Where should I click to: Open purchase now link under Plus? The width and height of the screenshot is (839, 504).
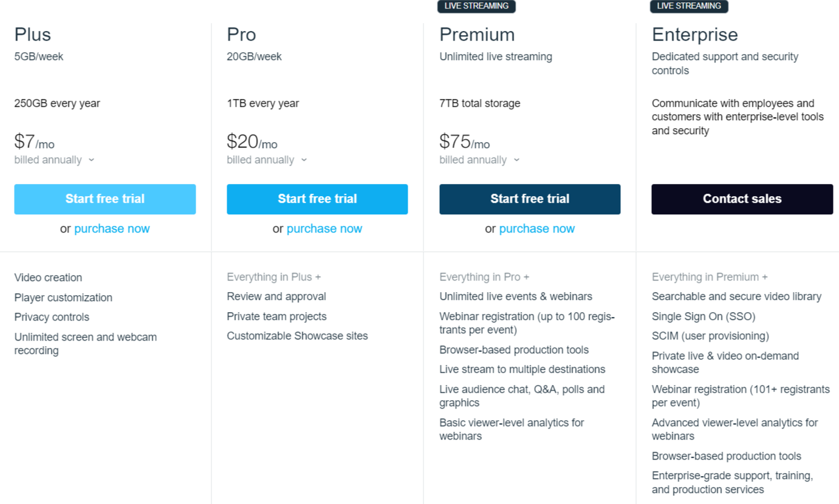tap(112, 229)
